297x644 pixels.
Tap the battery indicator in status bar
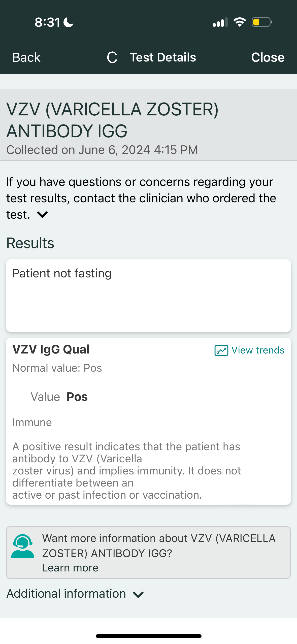(262, 22)
